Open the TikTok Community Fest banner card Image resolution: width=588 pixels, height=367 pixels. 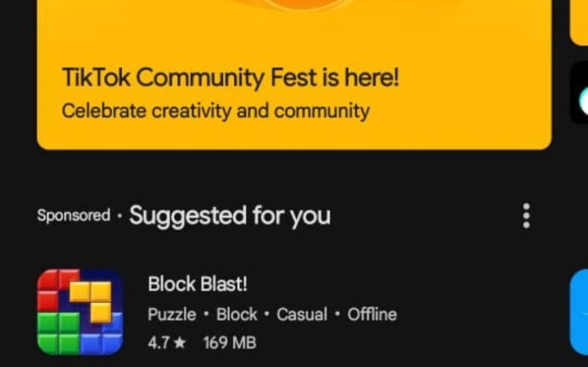point(294,75)
